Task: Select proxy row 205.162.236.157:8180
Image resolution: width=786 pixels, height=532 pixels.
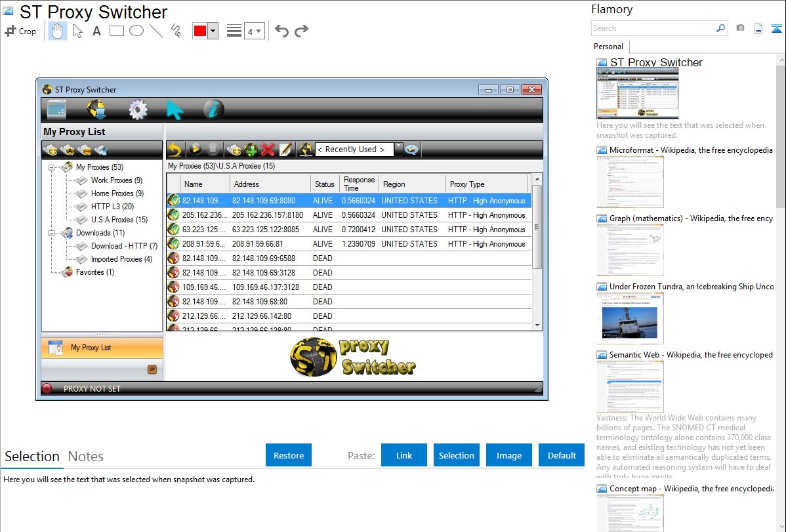Action: pos(349,215)
